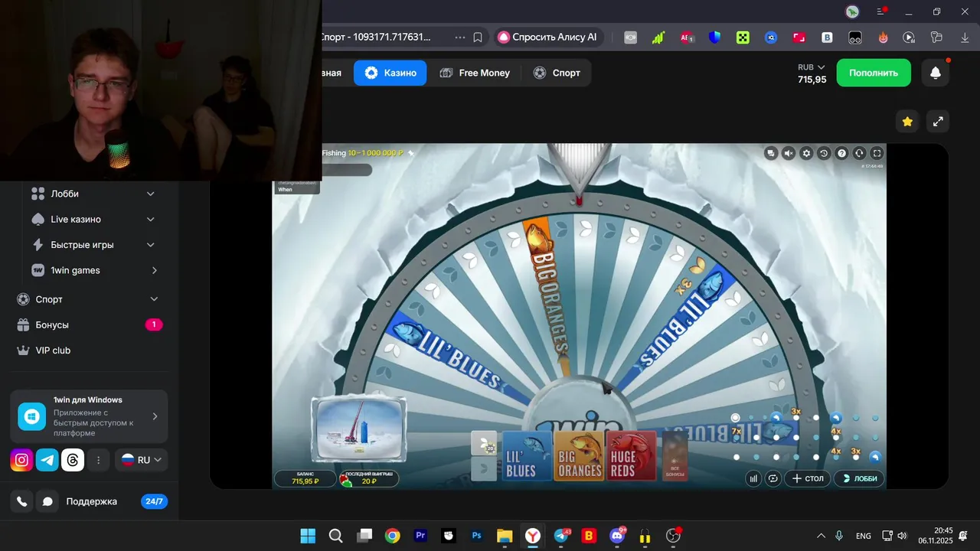Open the game help question mark
Viewport: 980px width, 551px height.
pyautogui.click(x=841, y=153)
